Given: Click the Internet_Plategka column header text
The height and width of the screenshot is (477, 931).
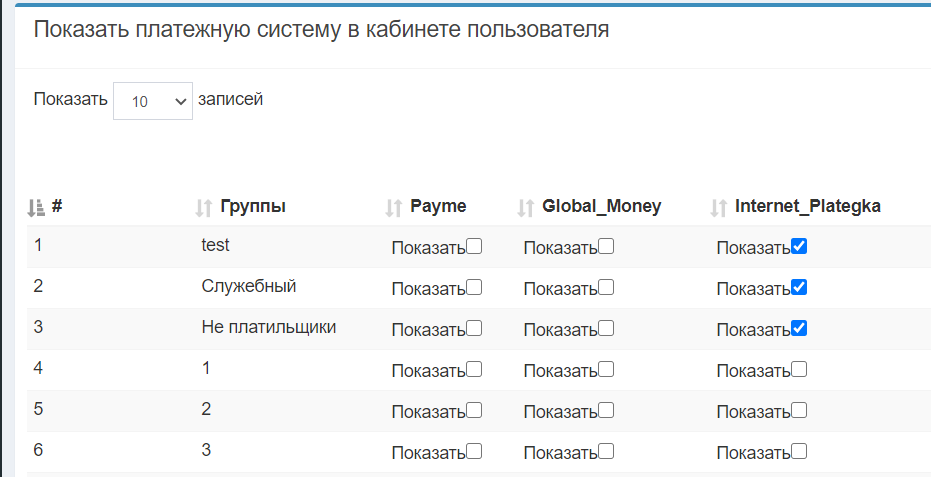Looking at the screenshot, I should pyautogui.click(x=807, y=206).
